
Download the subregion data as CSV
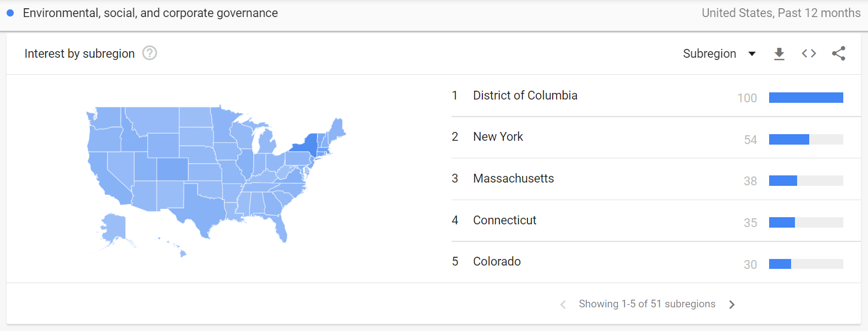(x=779, y=54)
